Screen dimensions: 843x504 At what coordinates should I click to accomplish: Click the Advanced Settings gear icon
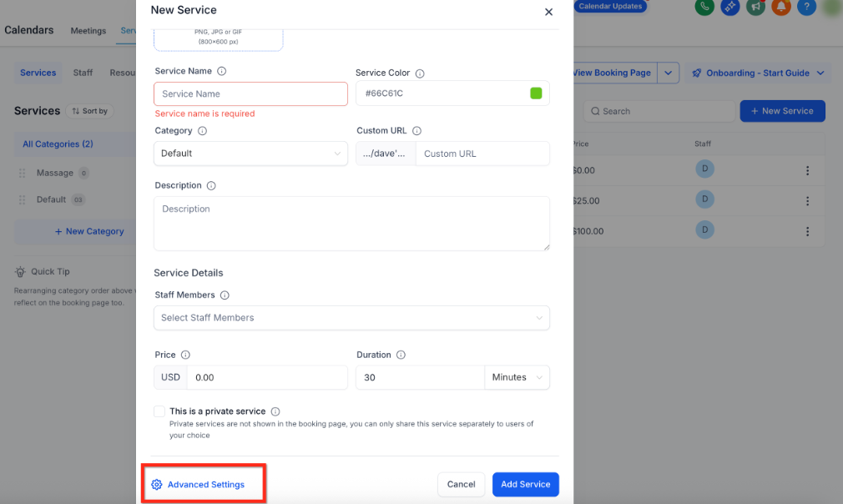157,485
